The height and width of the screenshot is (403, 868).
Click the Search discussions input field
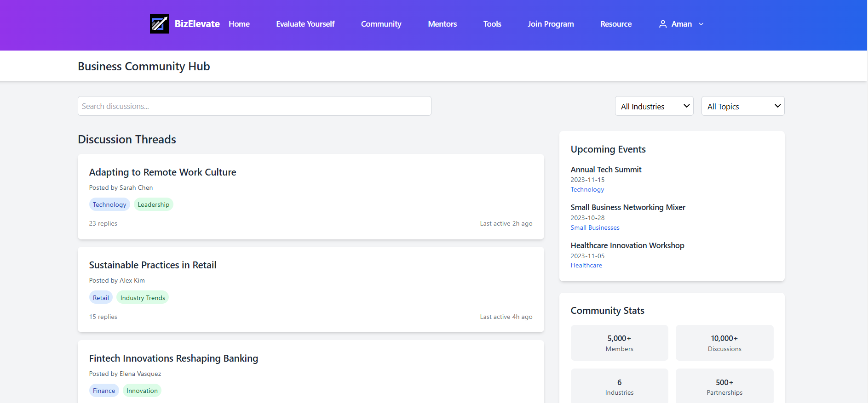point(254,106)
